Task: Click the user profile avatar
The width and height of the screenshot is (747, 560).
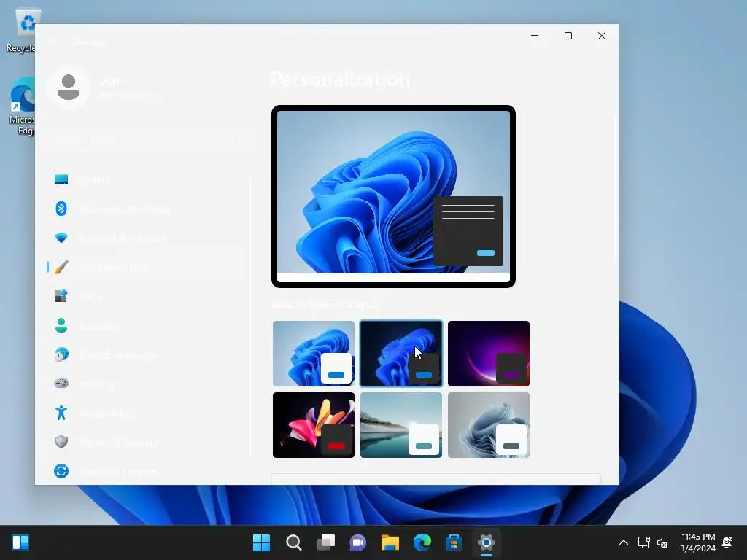Action: click(x=69, y=87)
